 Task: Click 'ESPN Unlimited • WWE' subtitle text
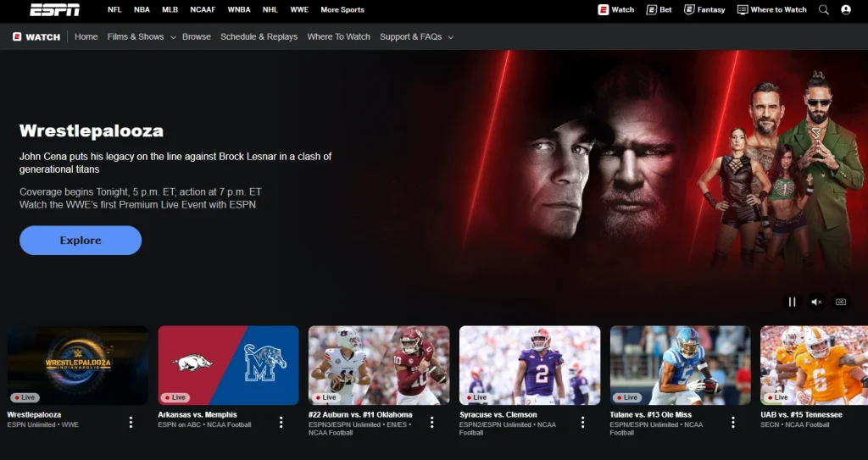[x=43, y=424]
